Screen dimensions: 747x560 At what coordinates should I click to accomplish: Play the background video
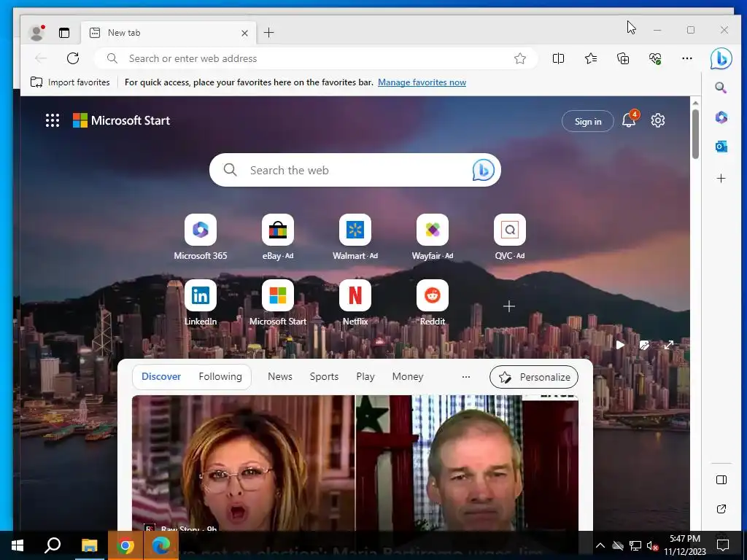(x=620, y=345)
